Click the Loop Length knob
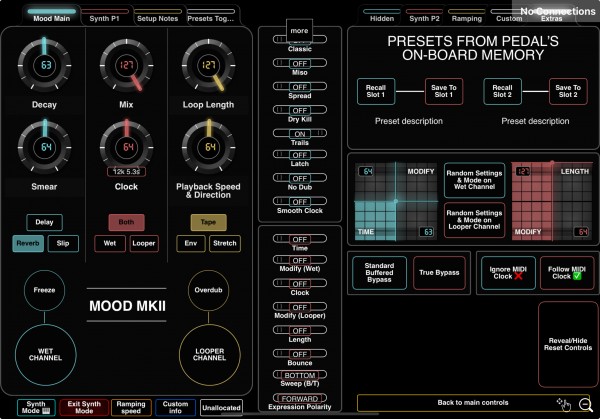This screenshot has height=419, width=600. [209, 65]
